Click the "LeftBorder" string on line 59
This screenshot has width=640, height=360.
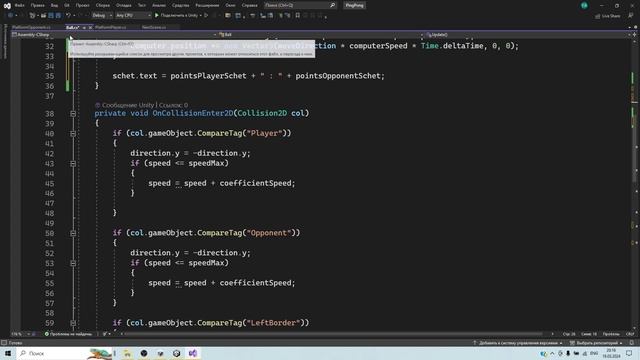click(273, 322)
